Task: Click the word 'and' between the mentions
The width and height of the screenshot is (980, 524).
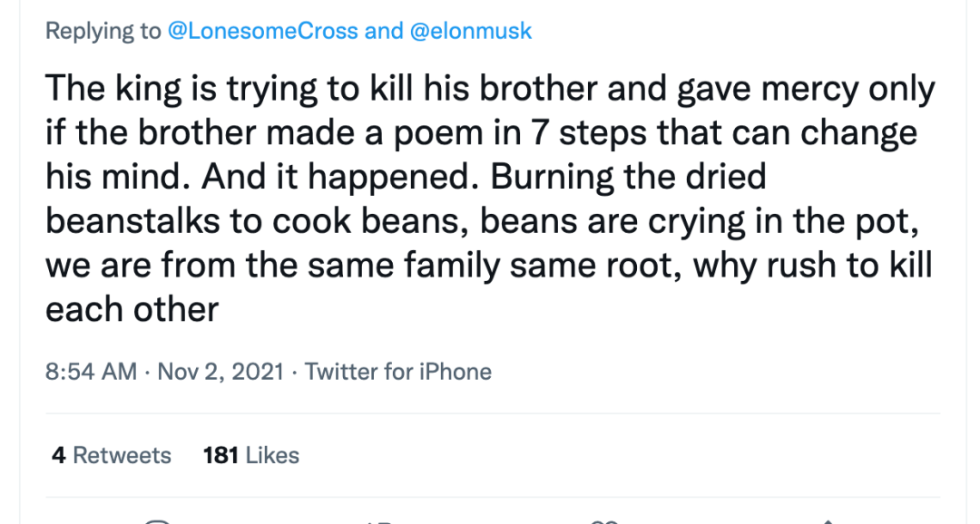Action: pyautogui.click(x=384, y=32)
